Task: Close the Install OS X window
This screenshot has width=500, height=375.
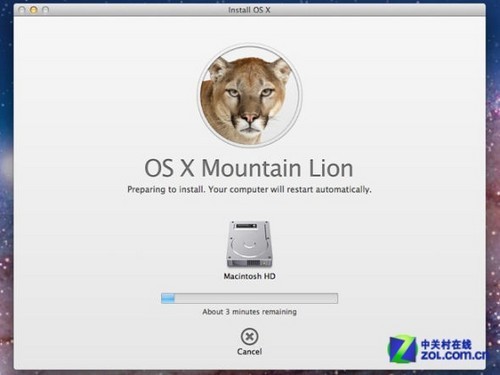Action: 22,10
